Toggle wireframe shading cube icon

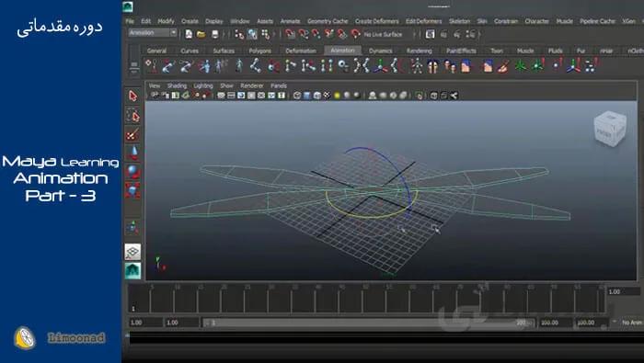(x=297, y=96)
